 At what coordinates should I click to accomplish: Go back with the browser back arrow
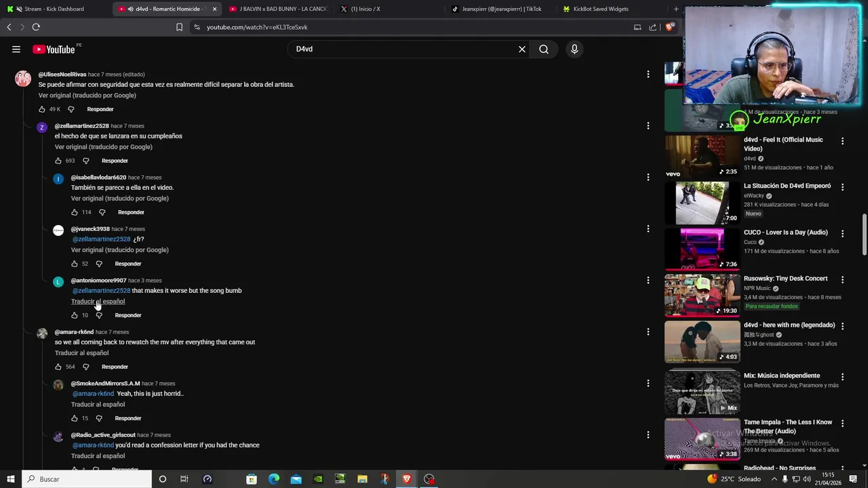click(9, 27)
